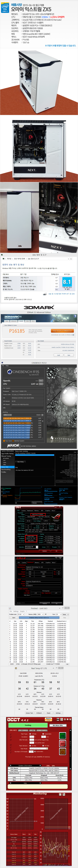This screenshot has width=78, height=868.
Task: Open the Graphic menu in LinX
Action: point(22,611)
